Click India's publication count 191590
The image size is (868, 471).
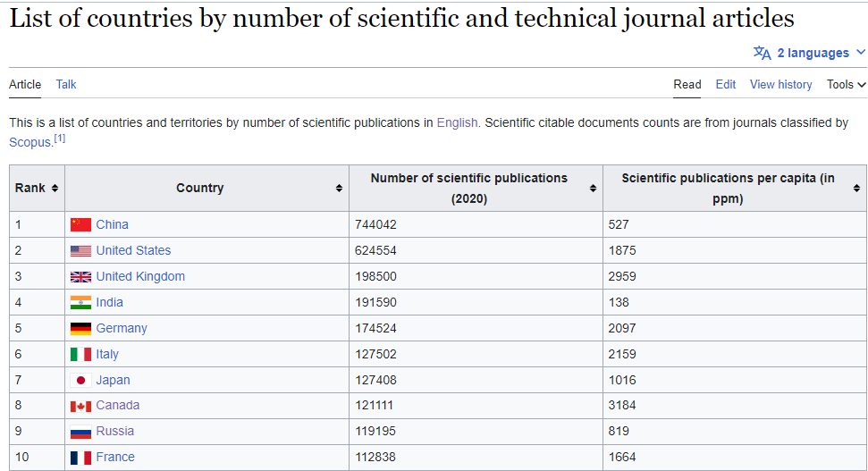[375, 303]
